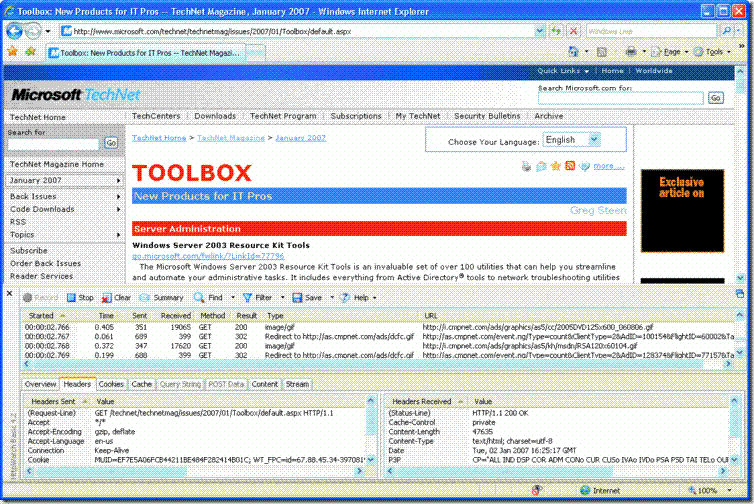754x504 pixels.
Task: Click the Subscribe sidebar link
Action: tap(29, 251)
